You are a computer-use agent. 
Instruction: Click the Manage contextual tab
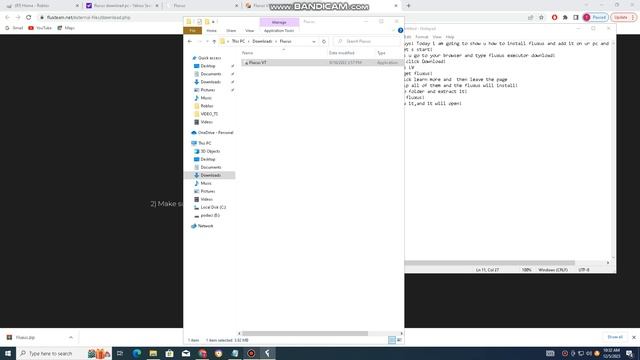279,22
